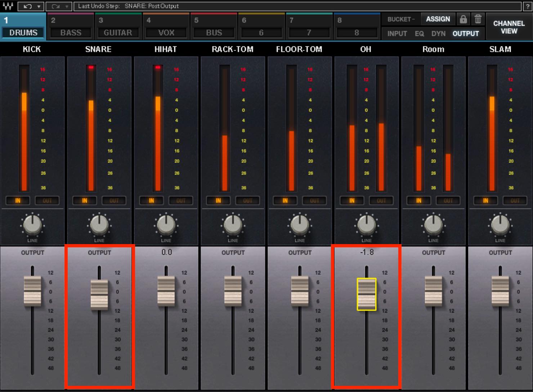Click the Last Undo Step status text

click(128, 6)
